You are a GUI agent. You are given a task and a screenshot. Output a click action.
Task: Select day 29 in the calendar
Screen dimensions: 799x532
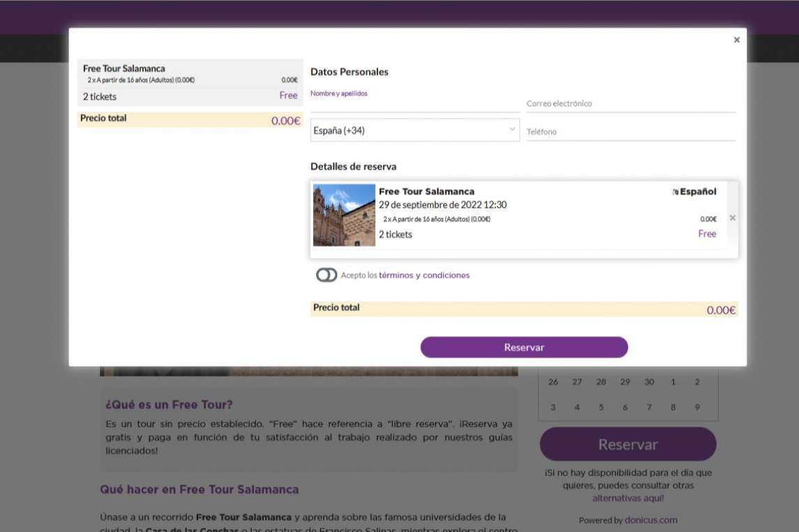[625, 382]
